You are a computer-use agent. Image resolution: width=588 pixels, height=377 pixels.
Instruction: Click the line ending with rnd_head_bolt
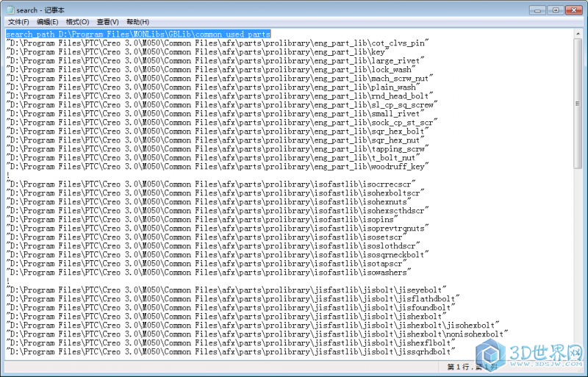pyautogui.click(x=220, y=96)
